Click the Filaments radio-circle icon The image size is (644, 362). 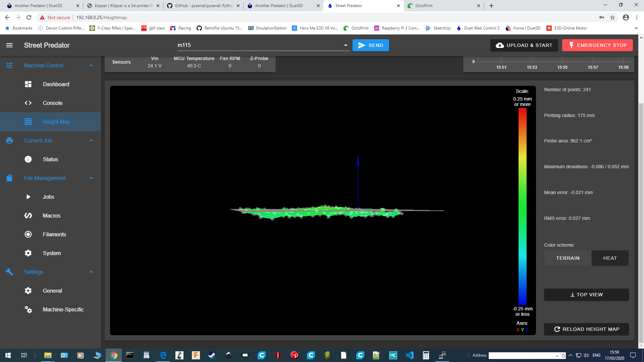(28, 234)
